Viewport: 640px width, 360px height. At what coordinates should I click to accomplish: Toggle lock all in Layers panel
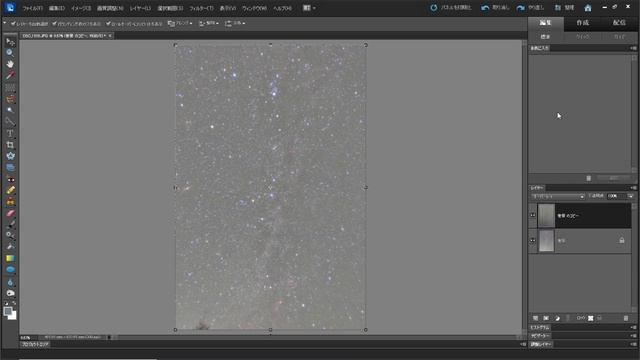[x=599, y=318]
